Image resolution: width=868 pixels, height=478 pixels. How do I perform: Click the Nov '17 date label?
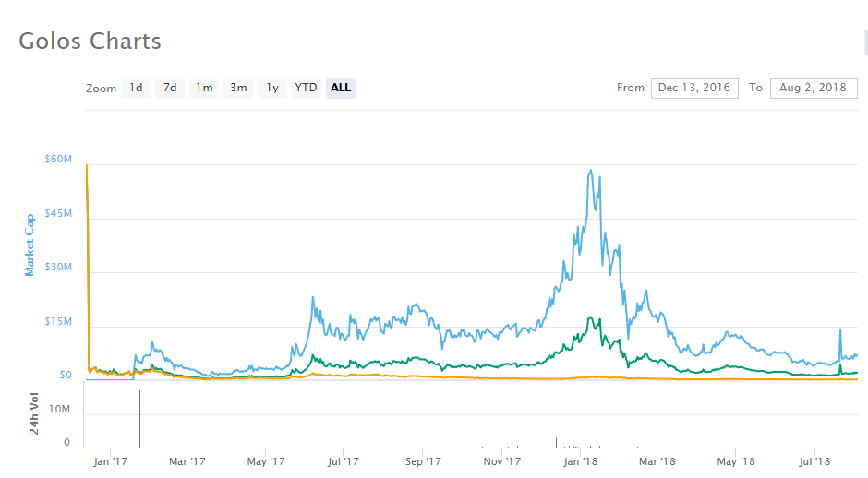[502, 461]
